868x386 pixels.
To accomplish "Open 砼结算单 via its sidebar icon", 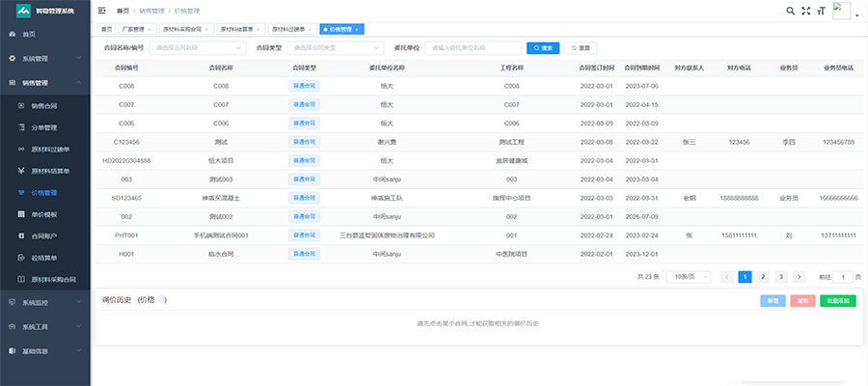I will pyautogui.click(x=21, y=258).
